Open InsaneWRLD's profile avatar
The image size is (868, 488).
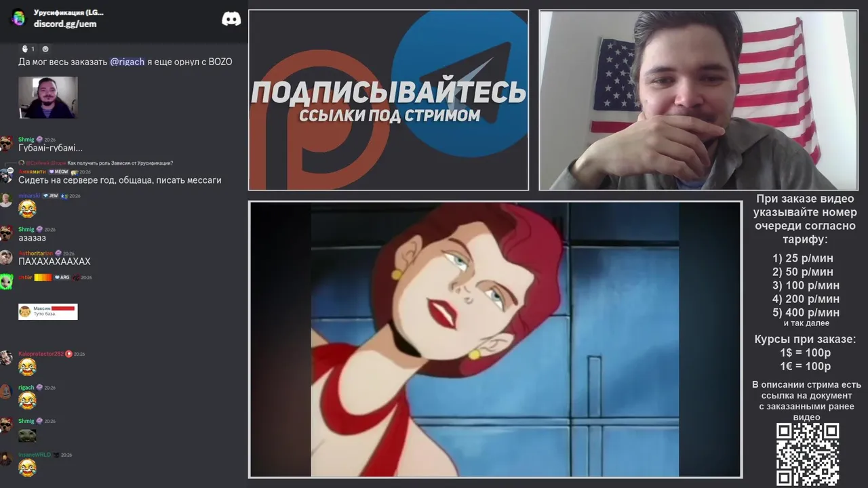[6, 459]
